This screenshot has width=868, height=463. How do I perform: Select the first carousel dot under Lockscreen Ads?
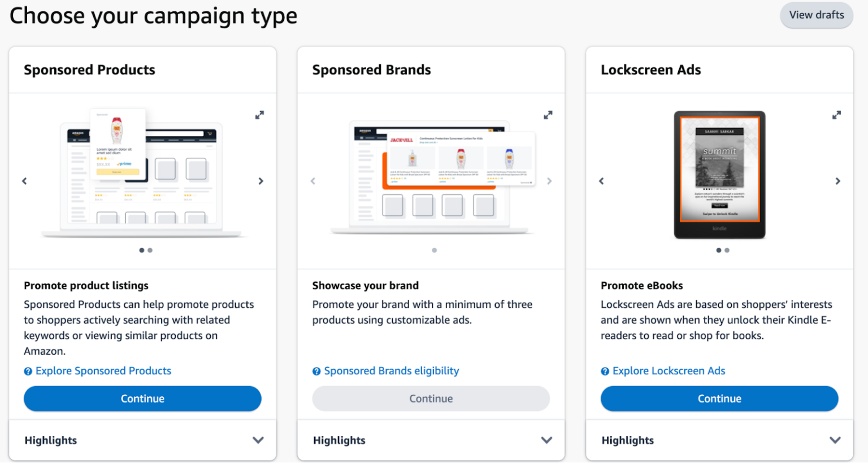tap(718, 250)
